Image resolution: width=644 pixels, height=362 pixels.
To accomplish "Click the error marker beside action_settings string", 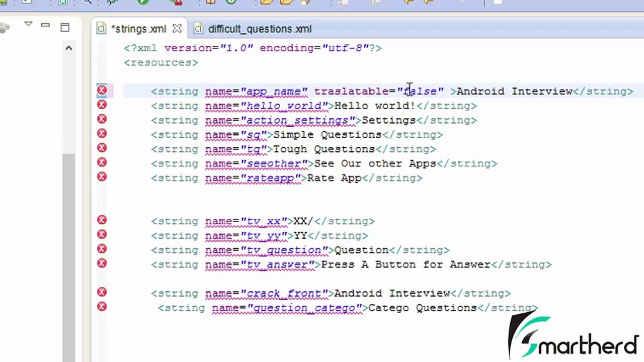I will [x=102, y=119].
